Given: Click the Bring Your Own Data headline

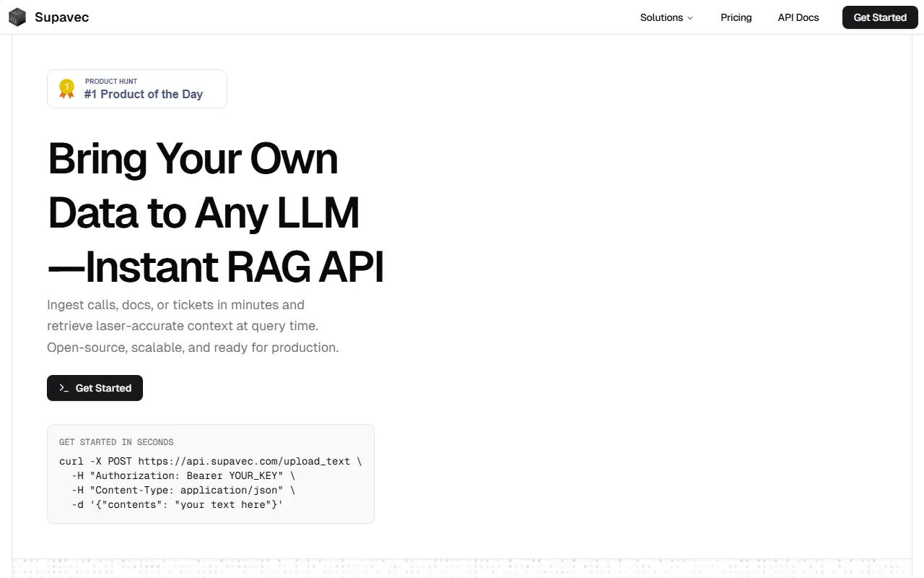Looking at the screenshot, I should click(216, 212).
